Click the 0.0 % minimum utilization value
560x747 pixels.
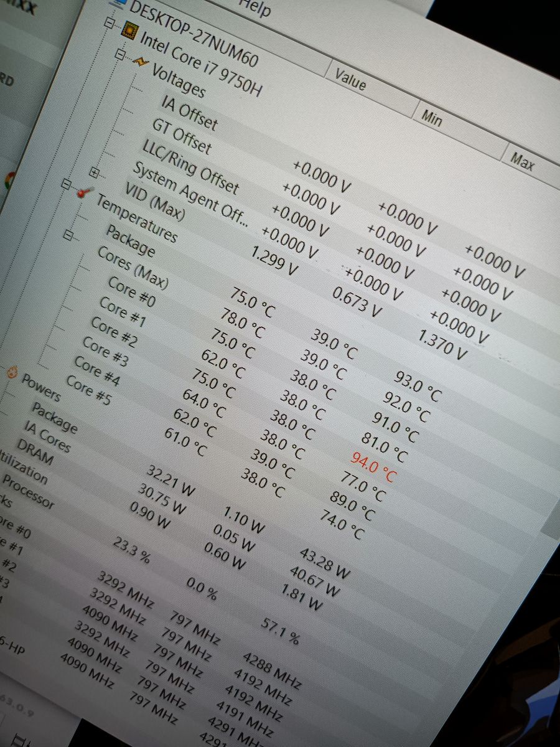(x=202, y=588)
